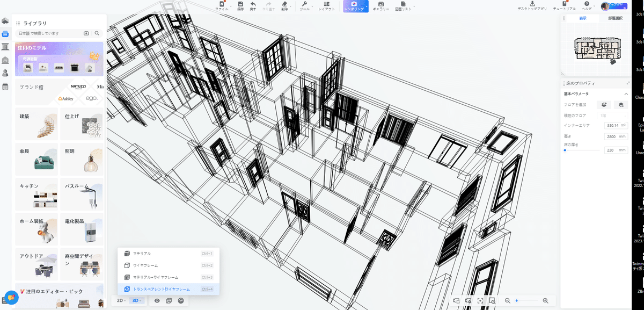Screen dimensions: 644x310
Task: Click the library sidebar icon (selected)
Action: (x=5, y=34)
